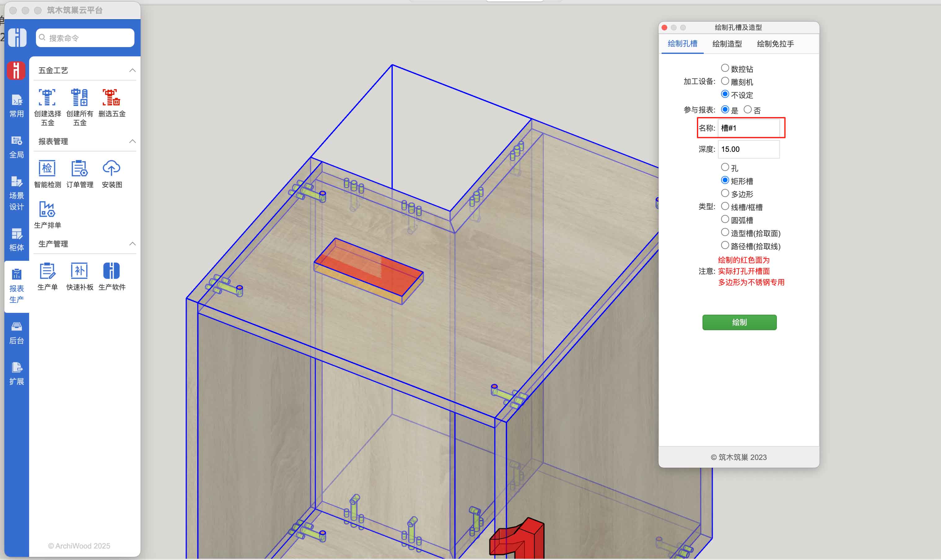Collapse the 五金工艺 section

[x=133, y=71]
